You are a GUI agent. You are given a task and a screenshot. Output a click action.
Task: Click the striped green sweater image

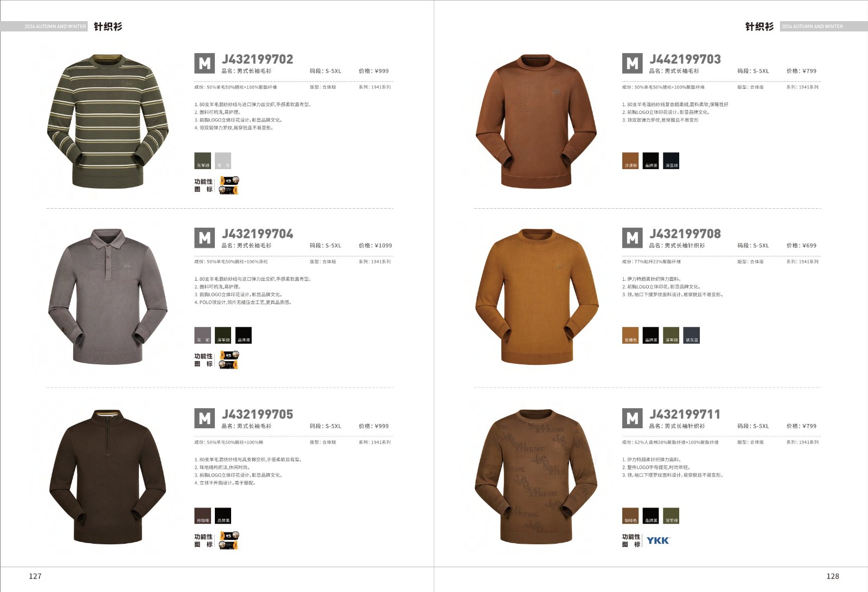click(x=108, y=121)
